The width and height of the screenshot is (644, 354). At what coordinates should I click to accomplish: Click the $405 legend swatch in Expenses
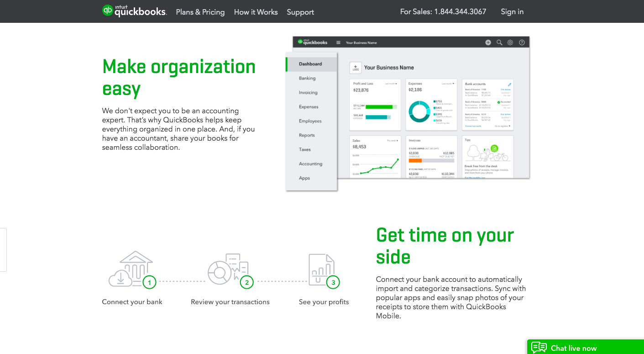434,108
